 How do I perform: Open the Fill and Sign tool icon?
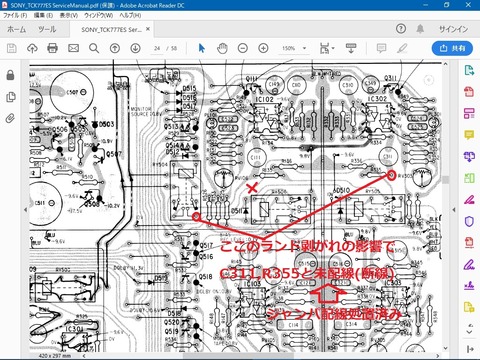tap(469, 264)
